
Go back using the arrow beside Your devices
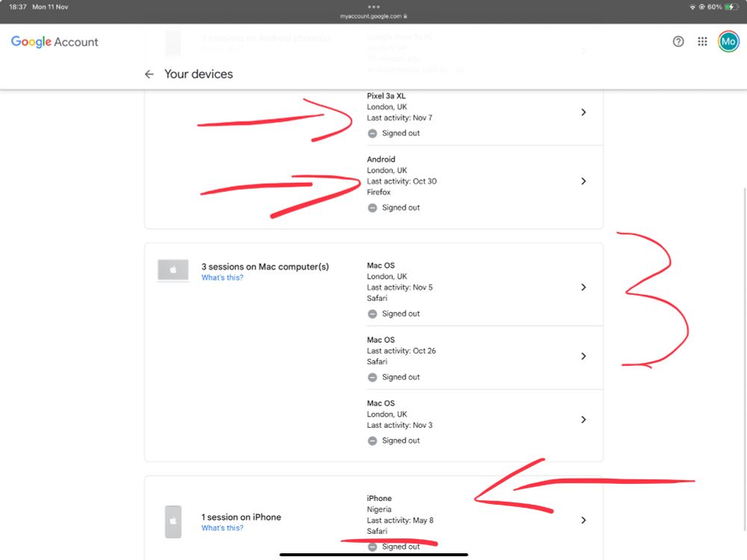tap(149, 74)
